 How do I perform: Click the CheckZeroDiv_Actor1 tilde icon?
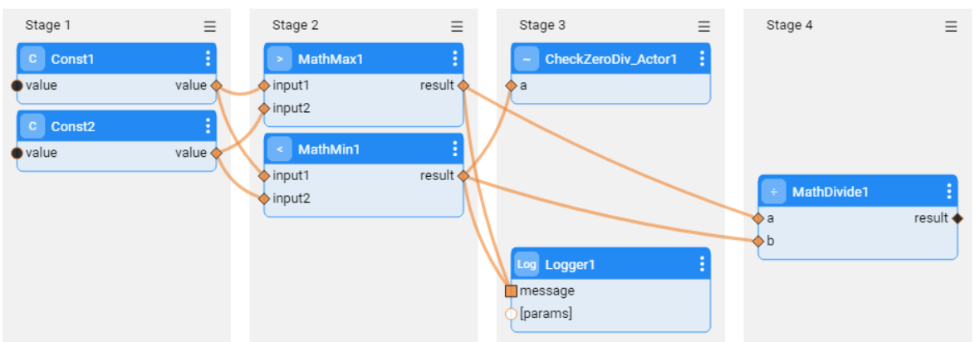pos(527,59)
